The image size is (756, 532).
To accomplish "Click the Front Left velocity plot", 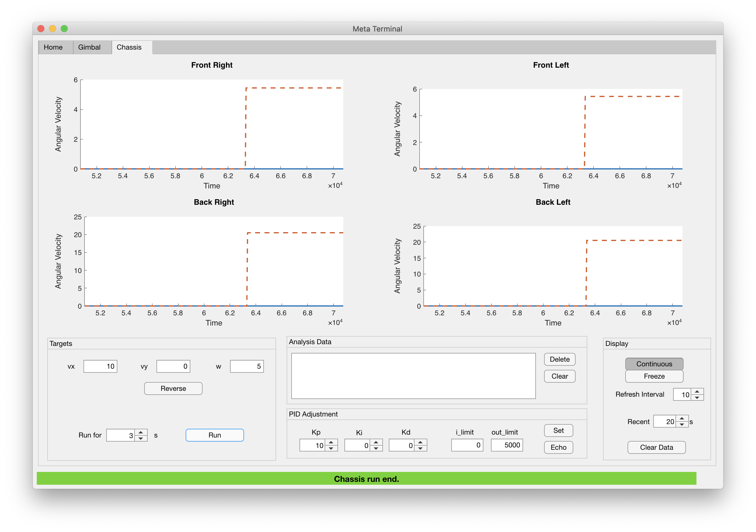I will tap(551, 129).
